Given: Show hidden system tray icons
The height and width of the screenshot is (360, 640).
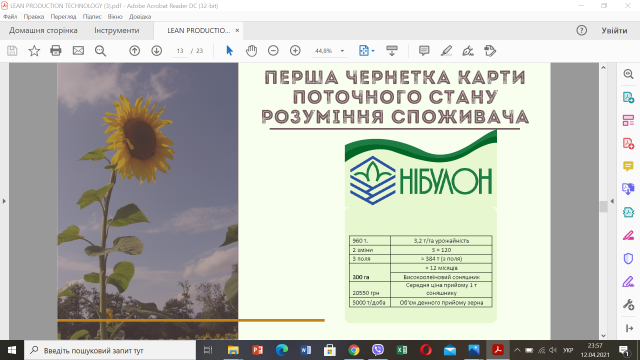Looking at the screenshot, I should point(517,350).
